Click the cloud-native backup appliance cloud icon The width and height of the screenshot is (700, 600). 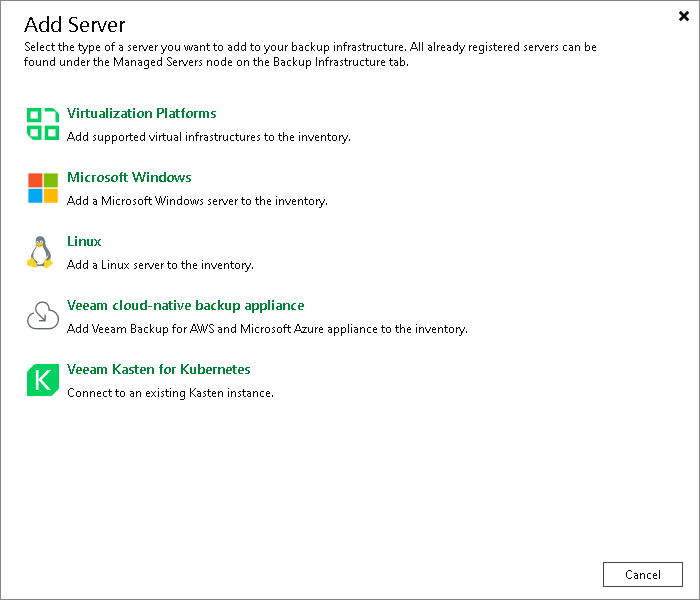(43, 316)
